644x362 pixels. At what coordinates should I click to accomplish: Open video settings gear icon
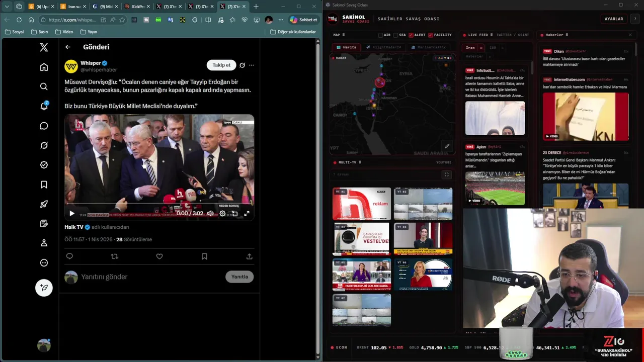pyautogui.click(x=222, y=213)
